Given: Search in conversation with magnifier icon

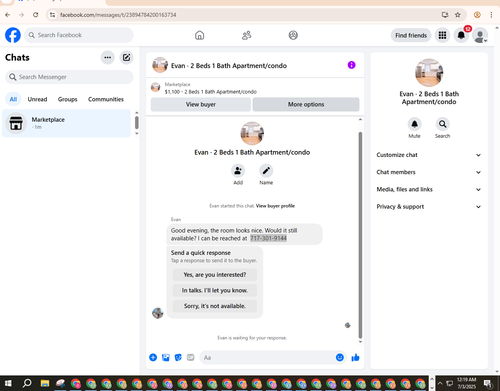Looking at the screenshot, I should [x=442, y=124].
